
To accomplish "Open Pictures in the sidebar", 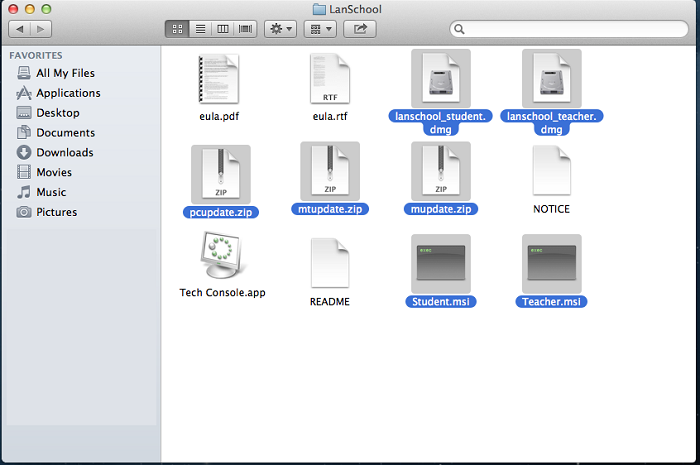I will [x=56, y=212].
